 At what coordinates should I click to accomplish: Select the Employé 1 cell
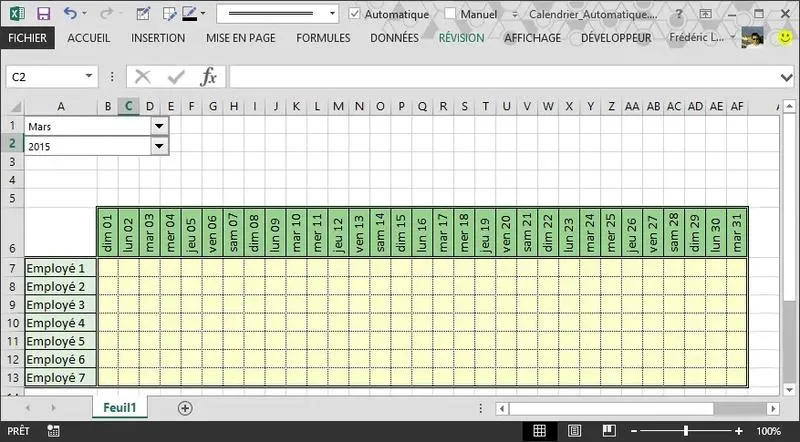pos(61,268)
